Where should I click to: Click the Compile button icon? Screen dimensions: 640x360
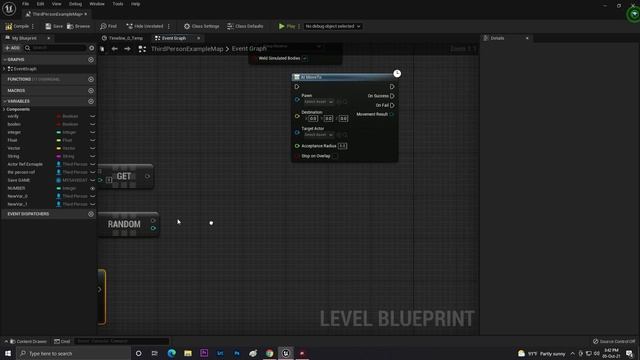(x=9, y=26)
